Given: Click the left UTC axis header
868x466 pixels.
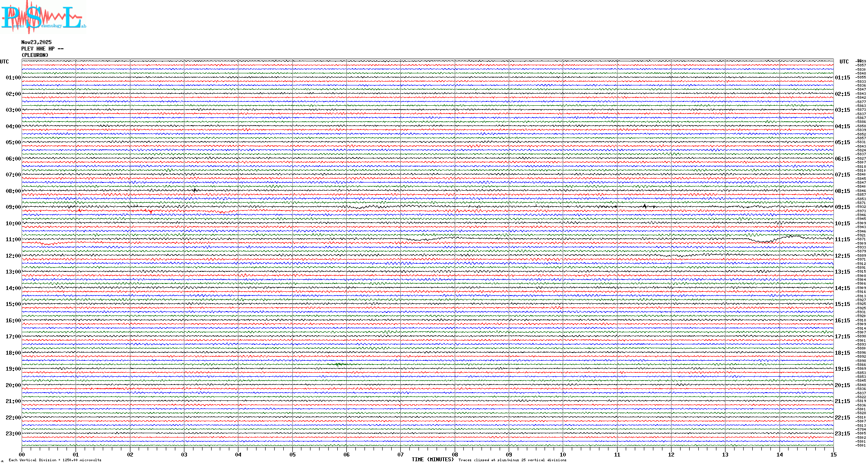Looking at the screenshot, I should (x=4, y=62).
